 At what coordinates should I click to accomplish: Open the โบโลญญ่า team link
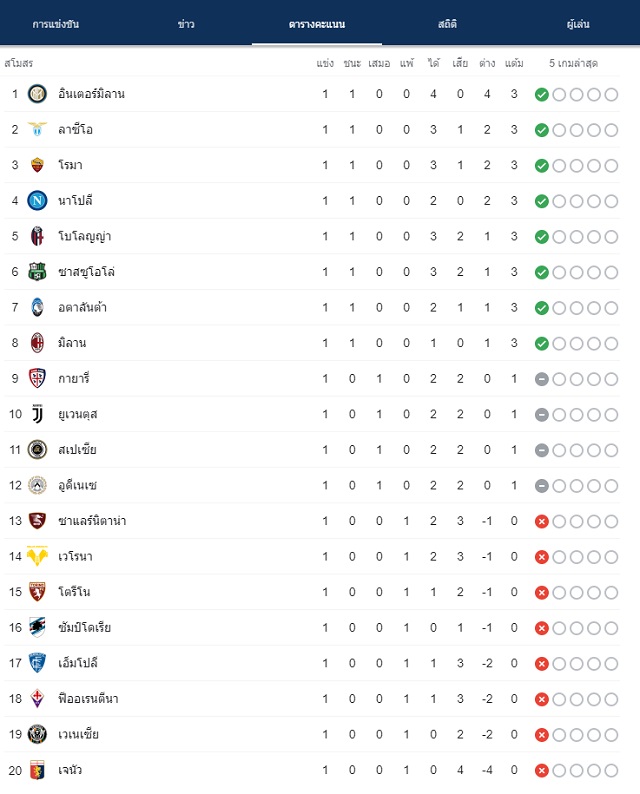coord(85,236)
